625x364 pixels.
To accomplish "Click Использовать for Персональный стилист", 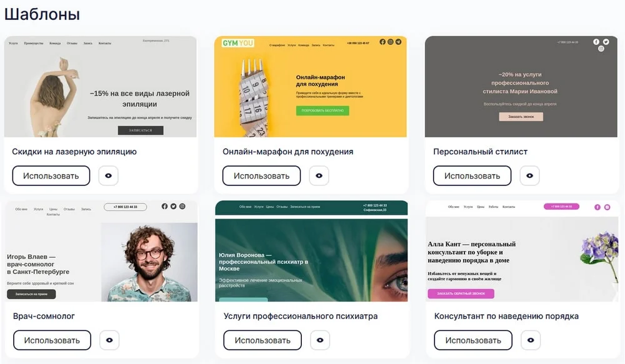I will click(472, 175).
